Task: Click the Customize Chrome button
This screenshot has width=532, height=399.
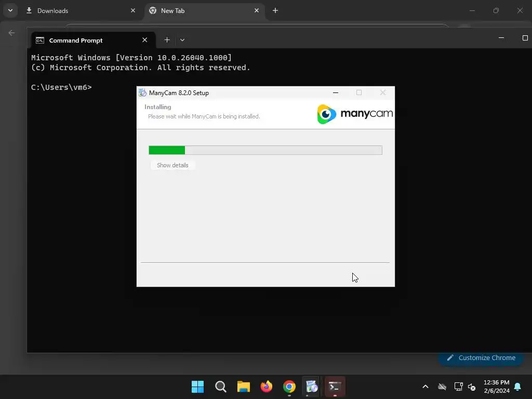Action: pyautogui.click(x=481, y=358)
